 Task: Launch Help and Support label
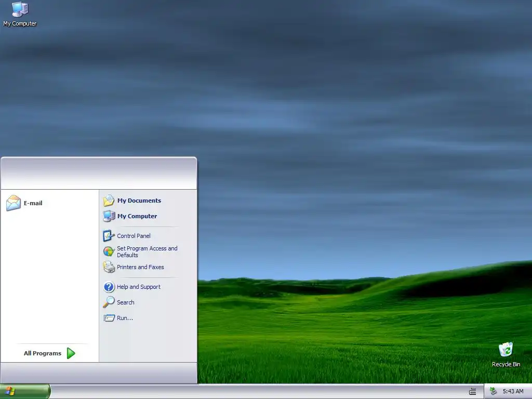coord(138,287)
